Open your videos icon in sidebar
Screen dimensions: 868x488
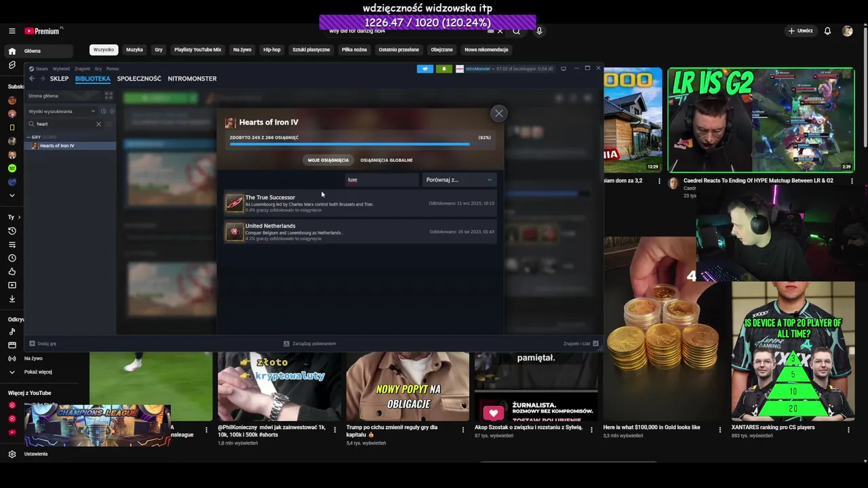[12, 285]
